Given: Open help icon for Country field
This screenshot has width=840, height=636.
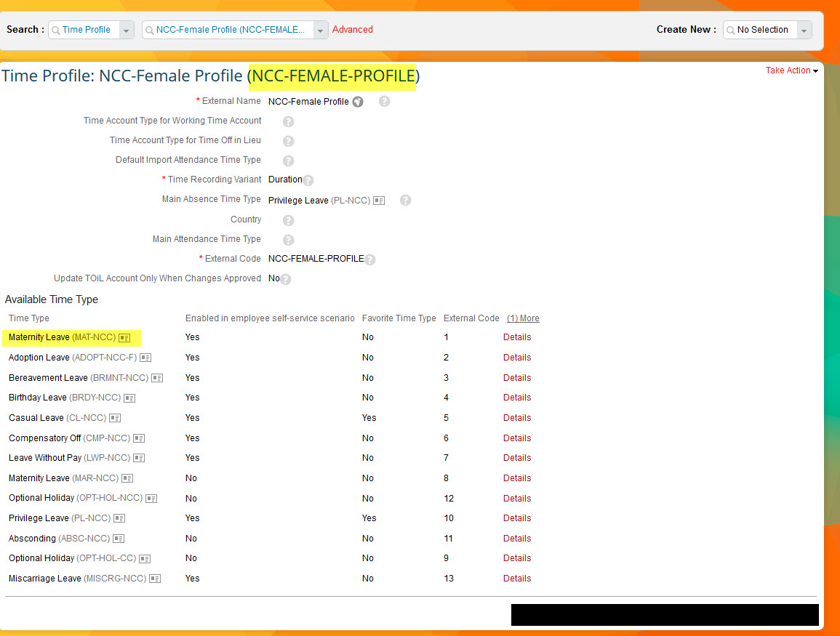Looking at the screenshot, I should [288, 220].
